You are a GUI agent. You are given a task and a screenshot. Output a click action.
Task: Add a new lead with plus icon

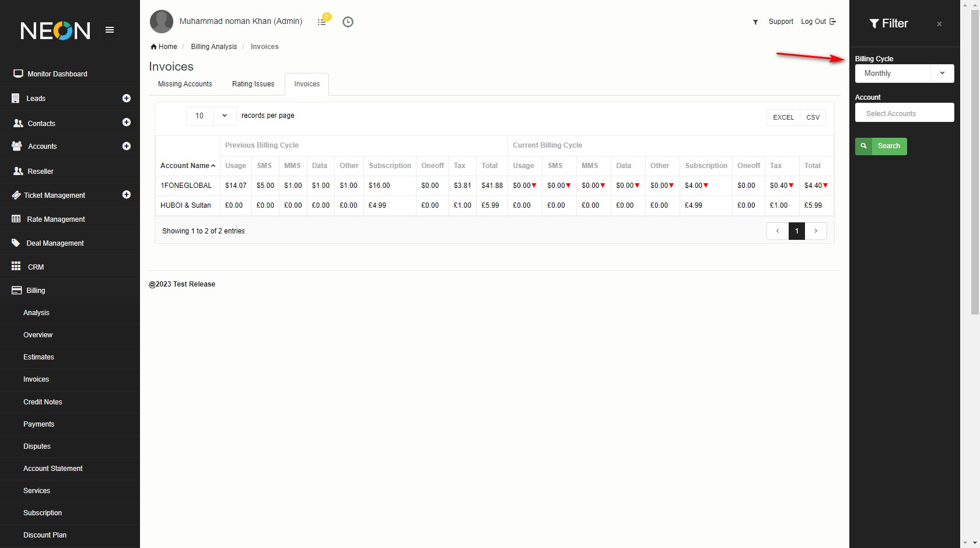127,98
